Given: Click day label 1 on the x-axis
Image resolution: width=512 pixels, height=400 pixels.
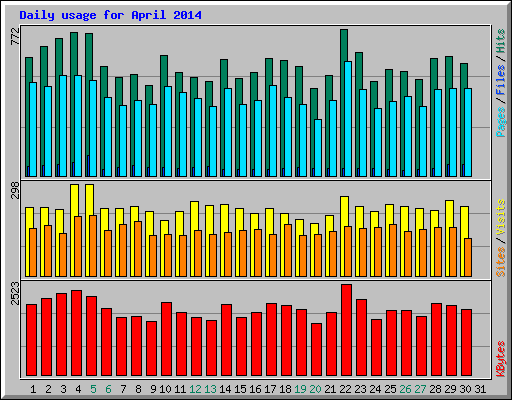Looking at the screenshot, I should pyautogui.click(x=33, y=389).
